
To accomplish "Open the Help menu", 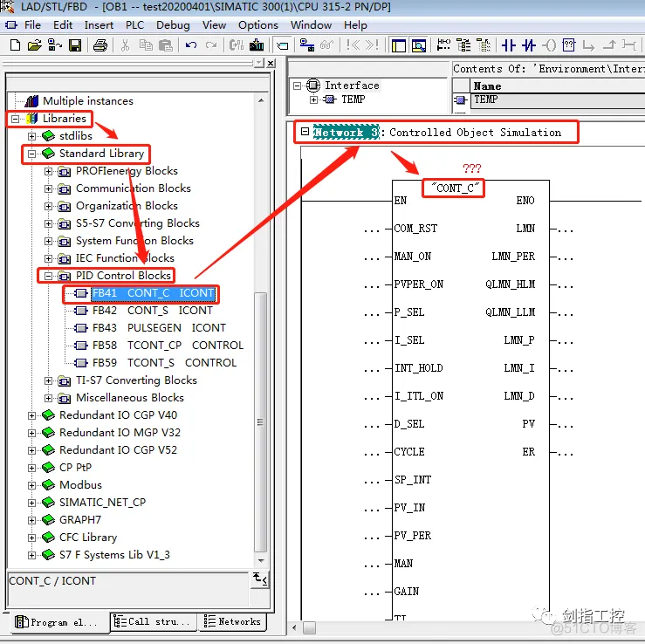I will (x=355, y=25).
